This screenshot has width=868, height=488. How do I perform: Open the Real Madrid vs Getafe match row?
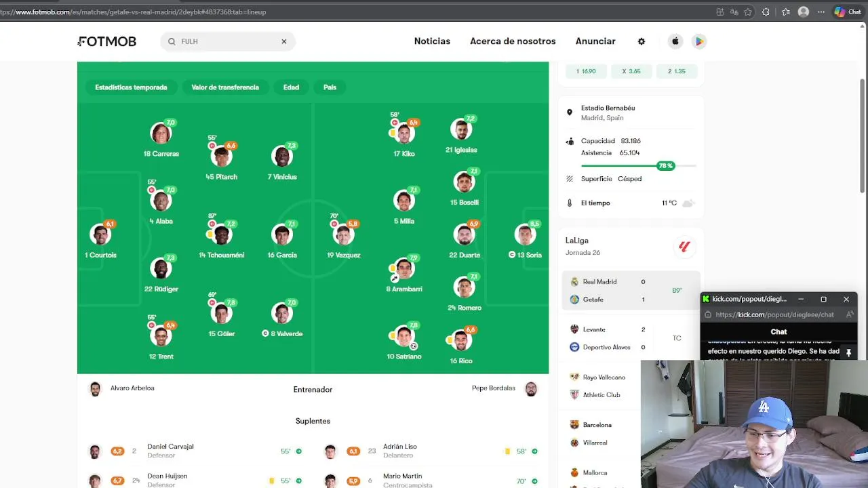[631, 291]
